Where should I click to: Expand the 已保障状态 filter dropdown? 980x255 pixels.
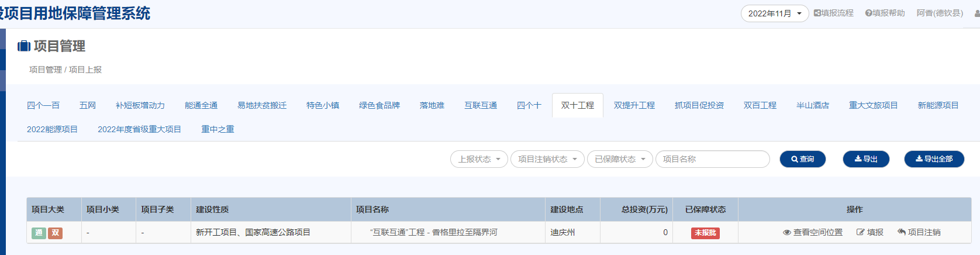point(619,159)
